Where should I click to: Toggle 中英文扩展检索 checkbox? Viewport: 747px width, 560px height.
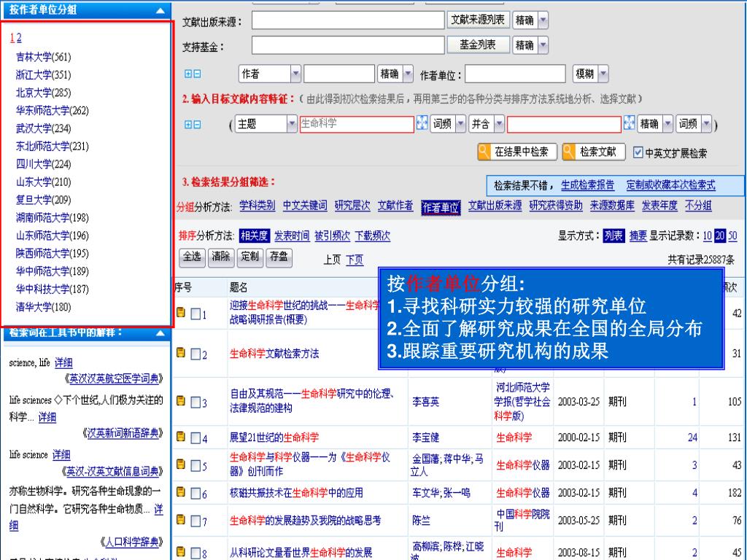pos(638,152)
